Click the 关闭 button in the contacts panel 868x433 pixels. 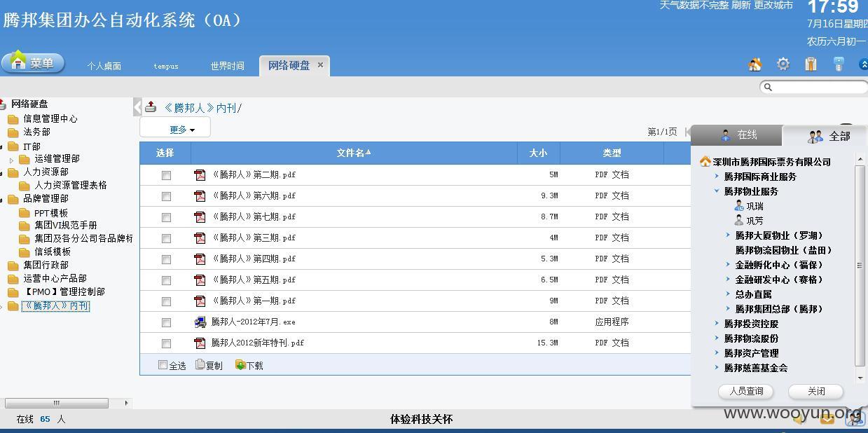pyautogui.click(x=815, y=391)
